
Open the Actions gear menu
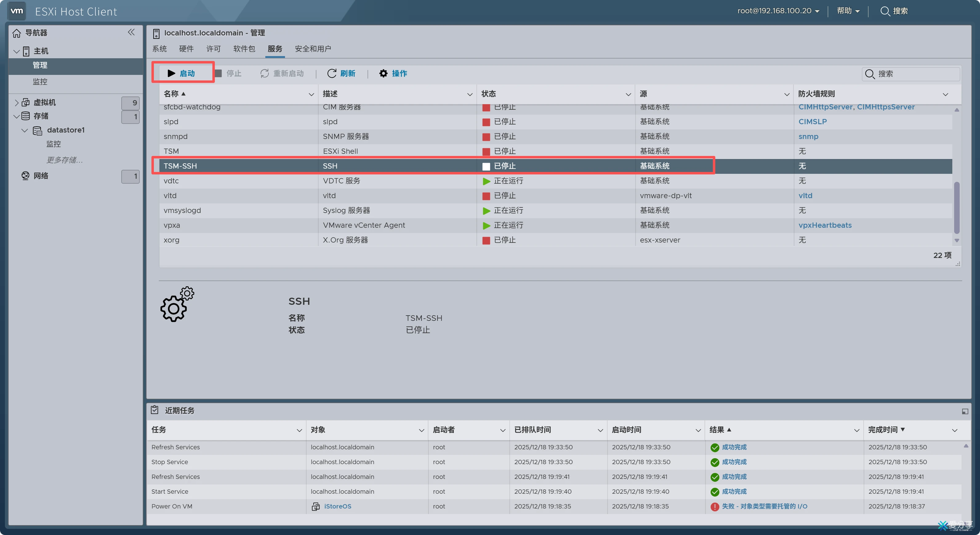[384, 73]
